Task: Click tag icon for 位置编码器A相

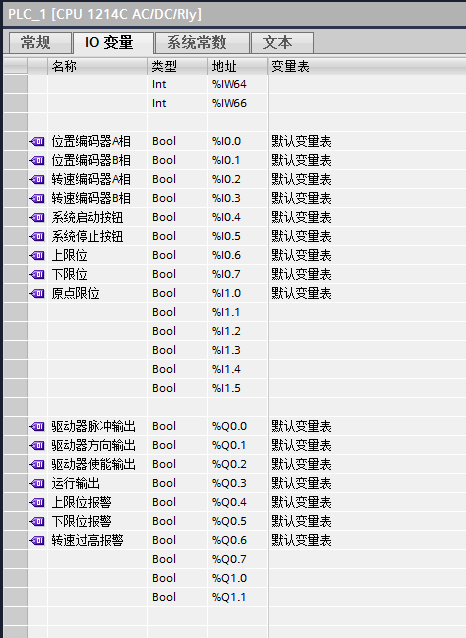Action: point(37,142)
